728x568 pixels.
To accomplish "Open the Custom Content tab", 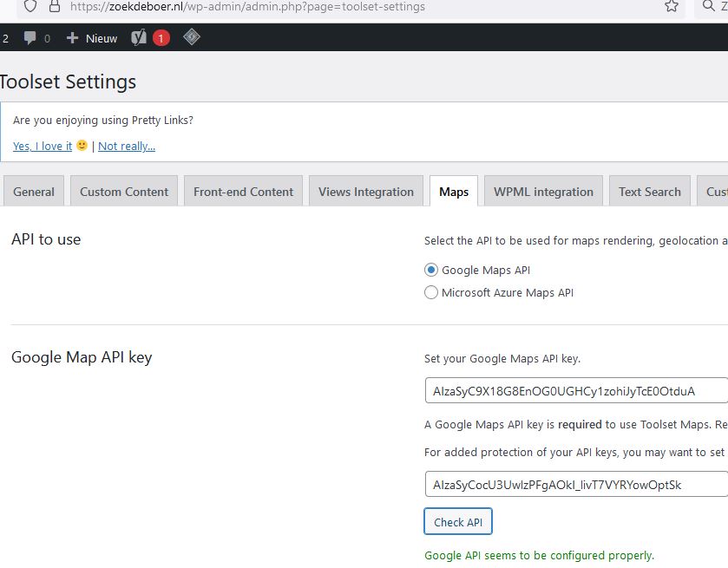I will pyautogui.click(x=124, y=192).
